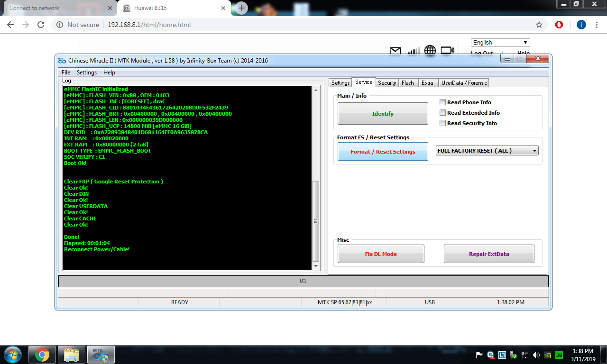Enable Read Phone Info checkbox
This screenshot has height=364, width=607.
point(442,102)
